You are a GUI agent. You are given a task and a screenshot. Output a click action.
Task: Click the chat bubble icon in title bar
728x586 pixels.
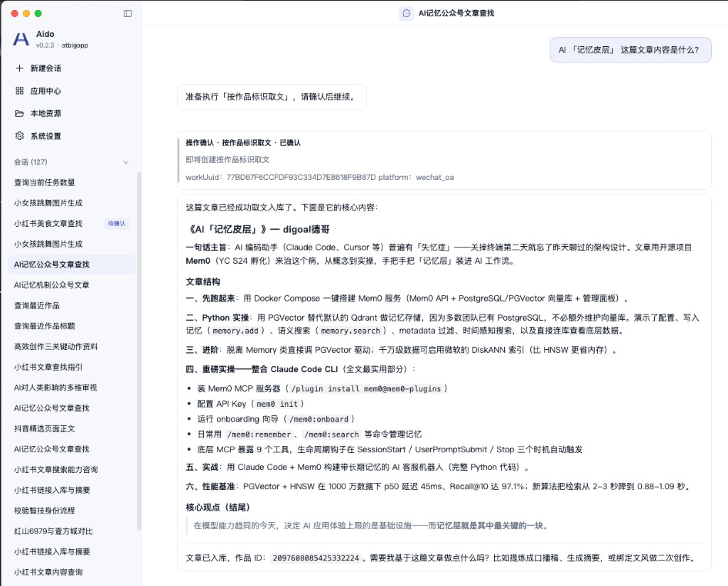[406, 14]
